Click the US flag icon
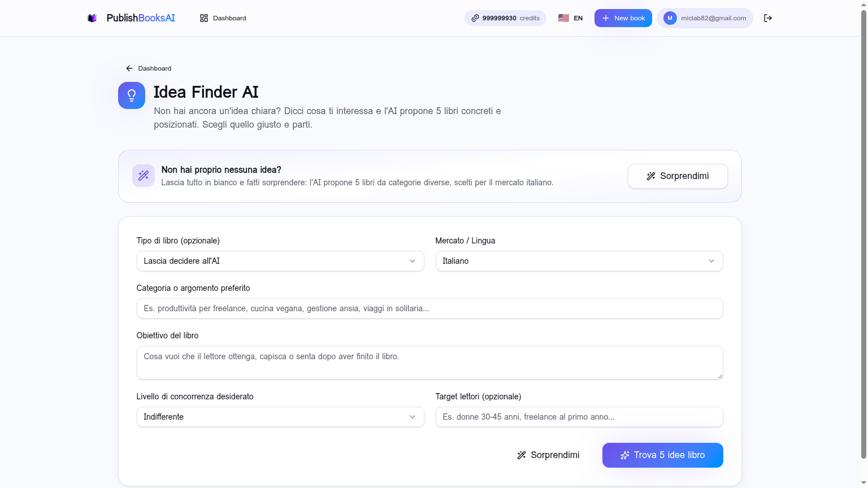Image resolution: width=868 pixels, height=488 pixels. coord(563,18)
